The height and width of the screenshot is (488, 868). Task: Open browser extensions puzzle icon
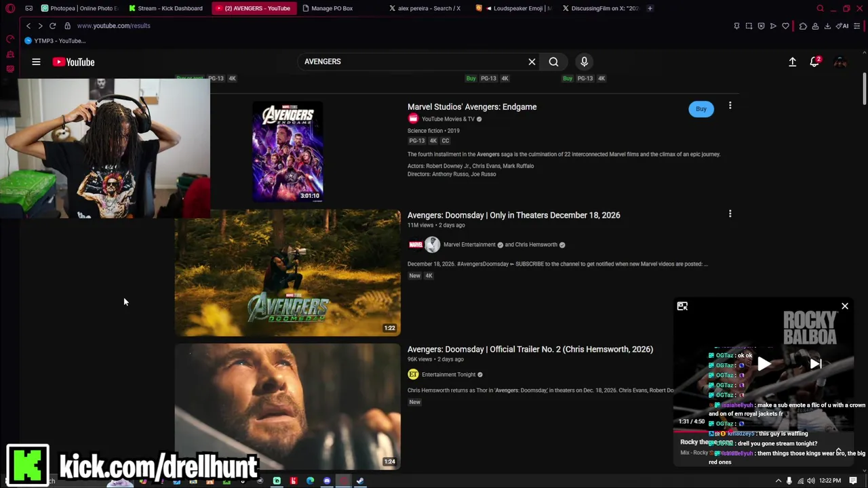[803, 26]
